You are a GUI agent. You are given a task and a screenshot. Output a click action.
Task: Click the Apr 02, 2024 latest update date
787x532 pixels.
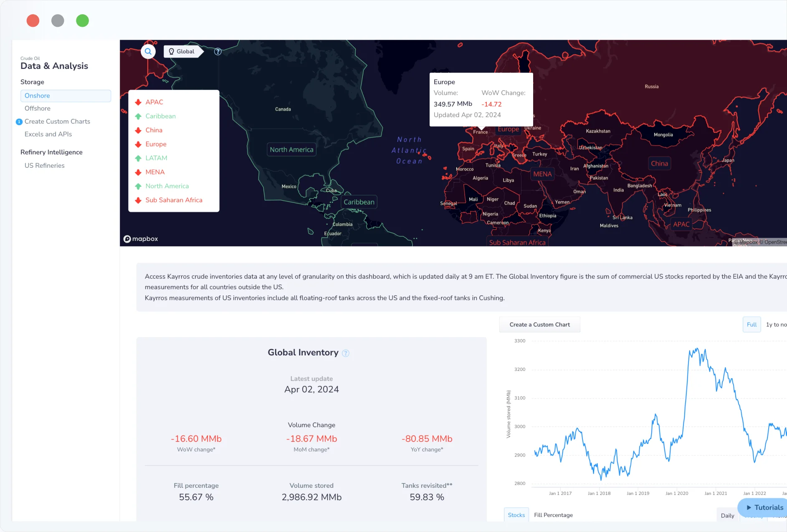(311, 390)
